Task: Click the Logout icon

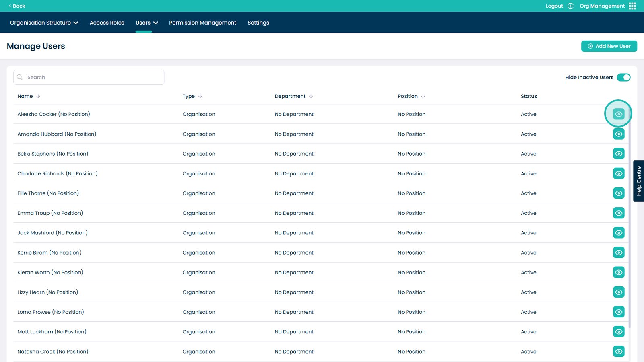Action: pos(570,6)
